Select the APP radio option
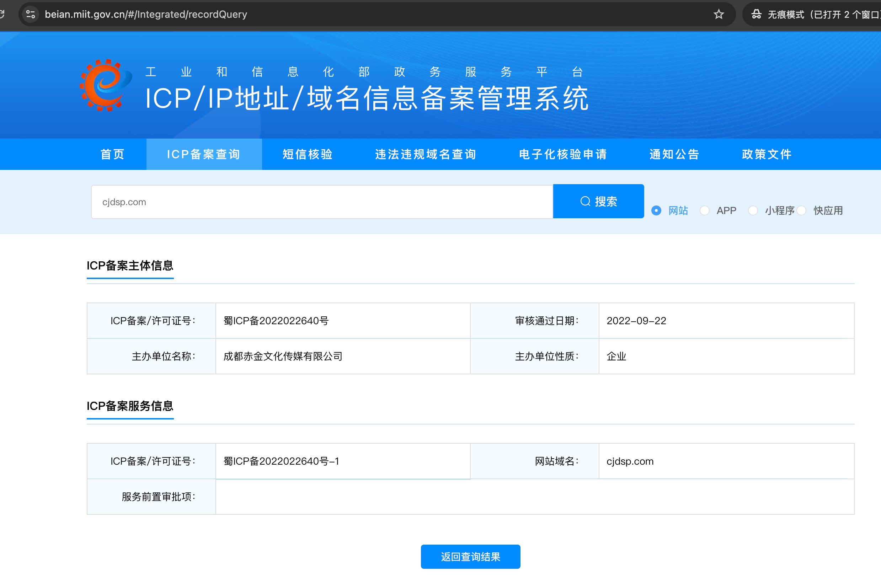The width and height of the screenshot is (881, 588). [x=705, y=210]
